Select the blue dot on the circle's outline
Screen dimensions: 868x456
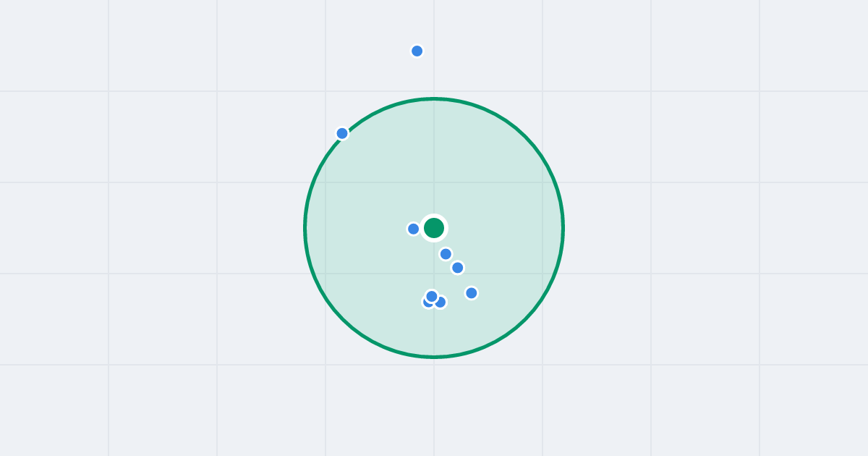point(342,133)
